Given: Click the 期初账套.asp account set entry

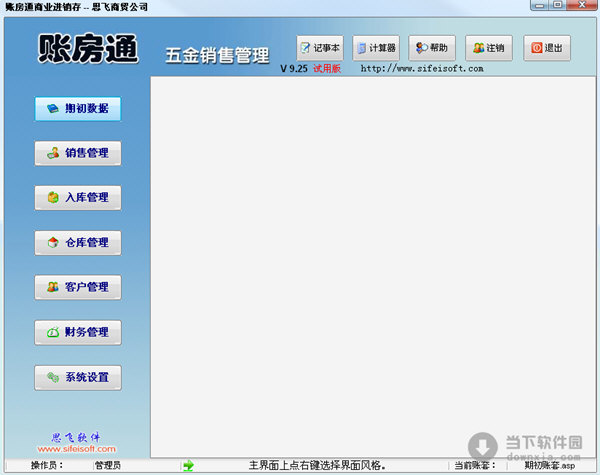Looking at the screenshot, I should click(549, 465).
